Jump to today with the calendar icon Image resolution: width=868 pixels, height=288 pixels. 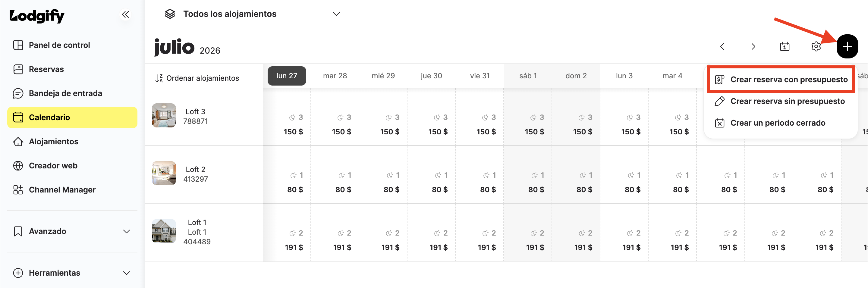pos(785,46)
